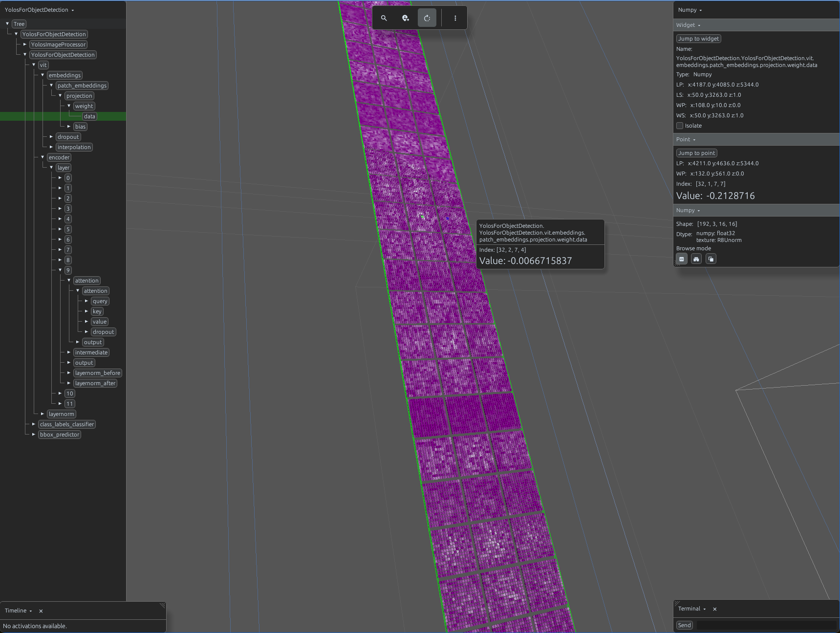Screen dimensions: 840x633
Task: Click the Timeline panel resize grip
Action: [163, 605]
